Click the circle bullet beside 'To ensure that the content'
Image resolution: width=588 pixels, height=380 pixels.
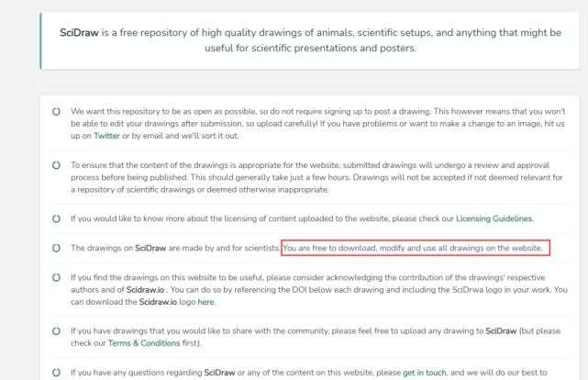(x=56, y=165)
